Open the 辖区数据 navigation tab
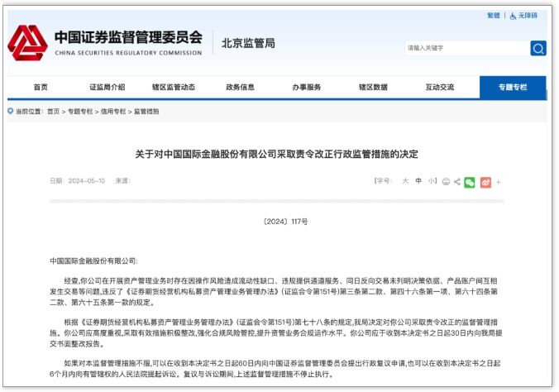Screen dimensions: 559x392 373,87
